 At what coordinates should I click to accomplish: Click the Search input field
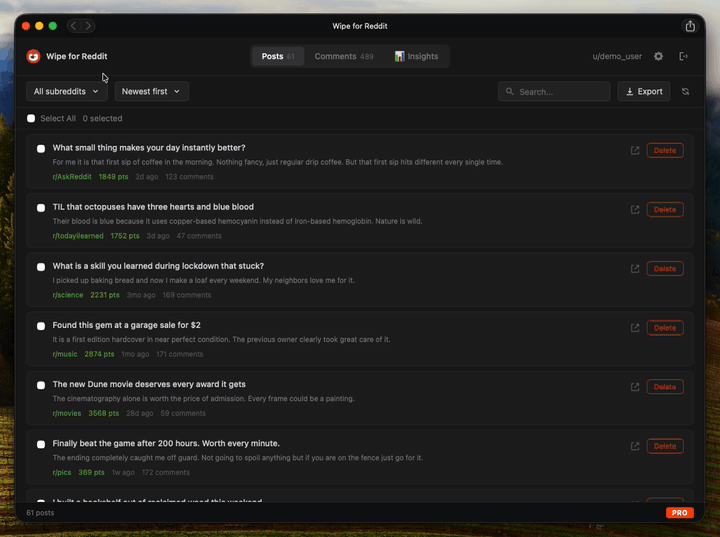554,91
